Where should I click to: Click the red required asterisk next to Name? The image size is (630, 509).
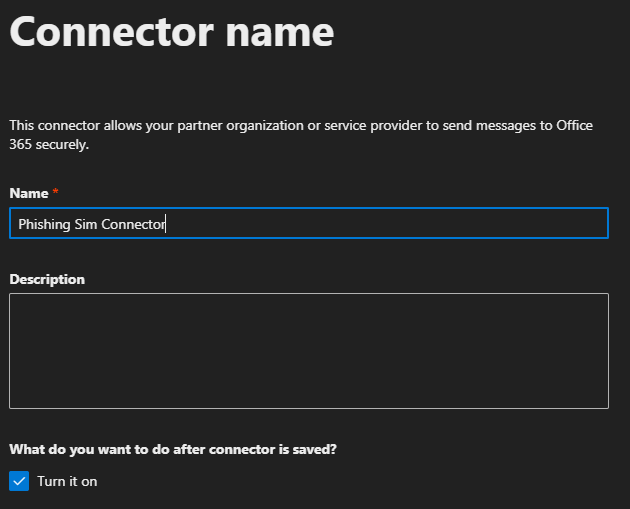tap(55, 192)
